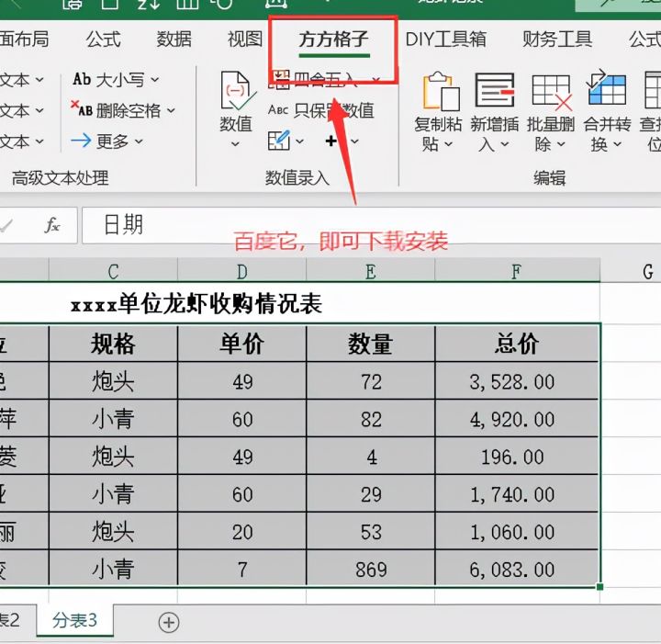Select the unit price cell 20
Viewport: 661px width, 644px height.
click(x=242, y=531)
